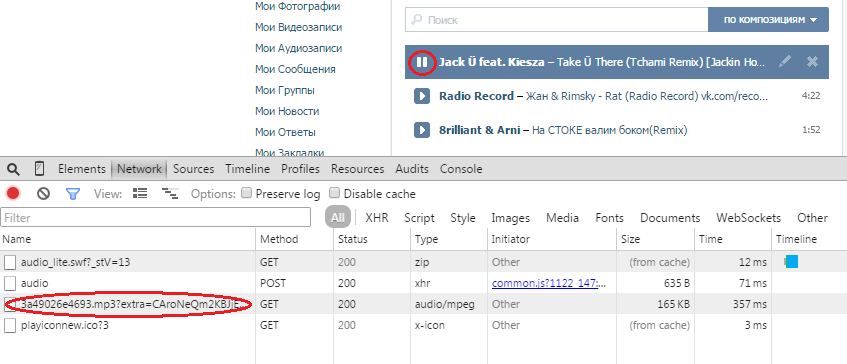Enable Preserve log checkbox
This screenshot has width=847, height=364.
point(246,193)
